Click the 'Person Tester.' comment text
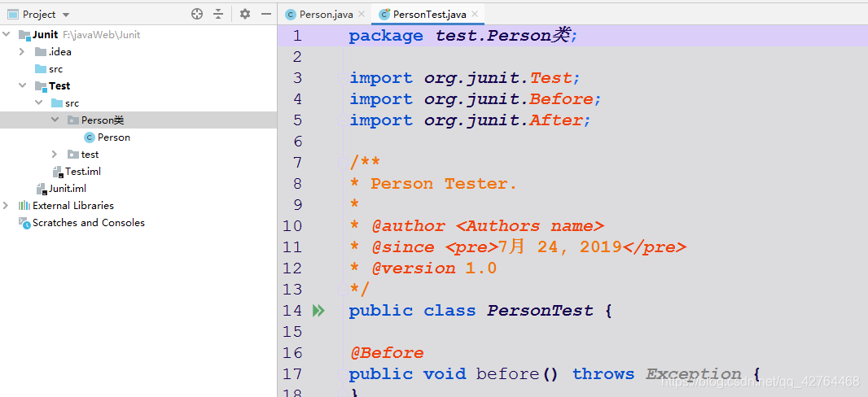The image size is (868, 397). click(x=444, y=184)
